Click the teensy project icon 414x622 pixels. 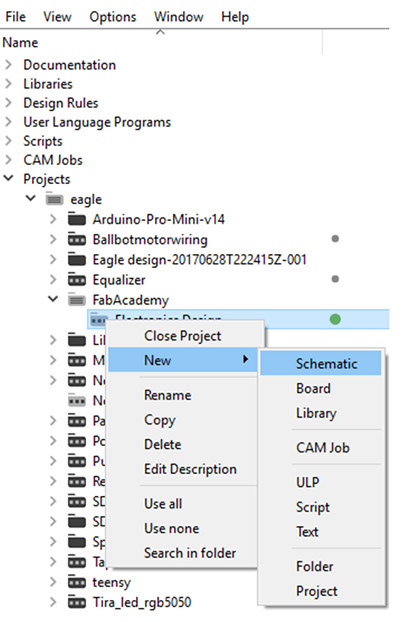point(77,582)
